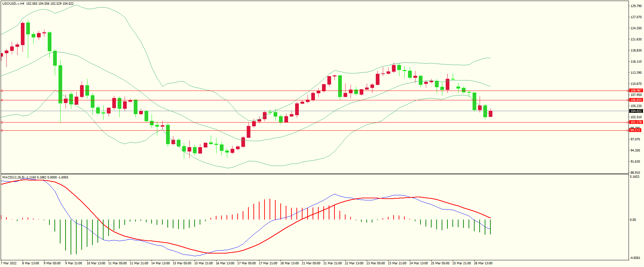Click the 11 Mar 21:00 time label
Viewport: 644px width, 267px height.
pos(139,263)
